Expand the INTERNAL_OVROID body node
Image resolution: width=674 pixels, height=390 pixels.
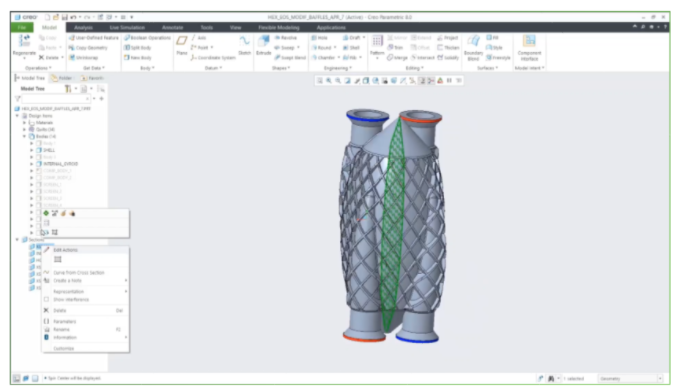tap(31, 164)
